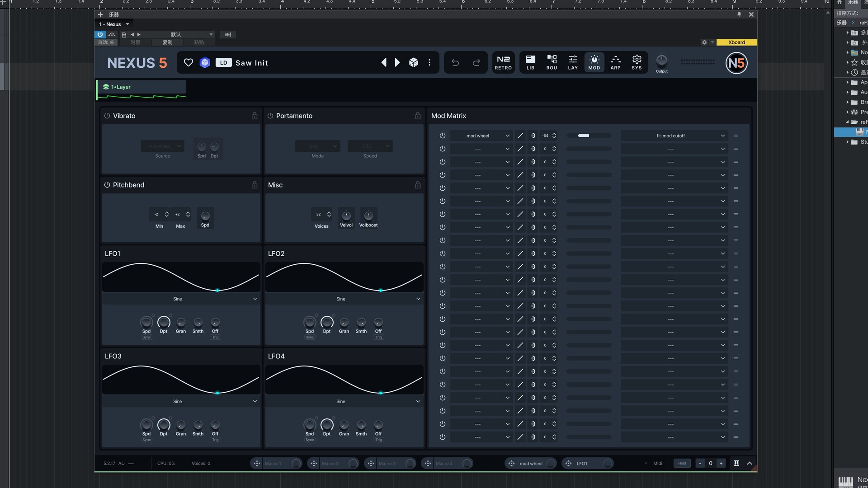Redo the last change
The height and width of the screenshot is (488, 868).
(x=476, y=63)
